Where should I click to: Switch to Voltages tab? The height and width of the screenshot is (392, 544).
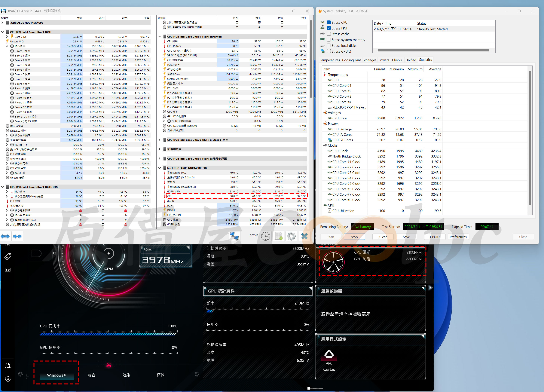click(370, 60)
